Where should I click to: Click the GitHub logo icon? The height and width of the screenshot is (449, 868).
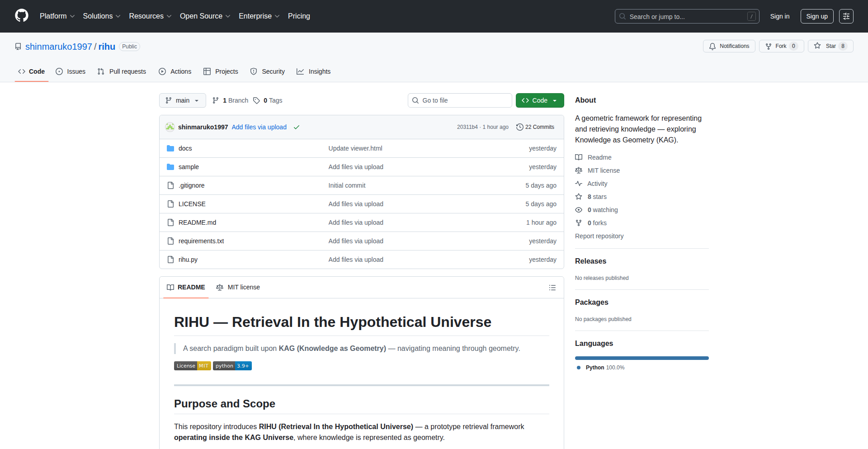coord(22,16)
